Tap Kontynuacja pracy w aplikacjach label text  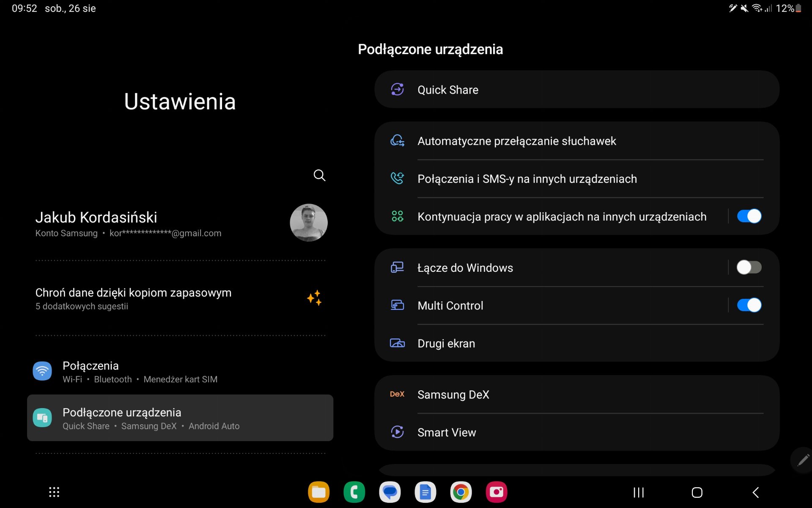(x=562, y=216)
